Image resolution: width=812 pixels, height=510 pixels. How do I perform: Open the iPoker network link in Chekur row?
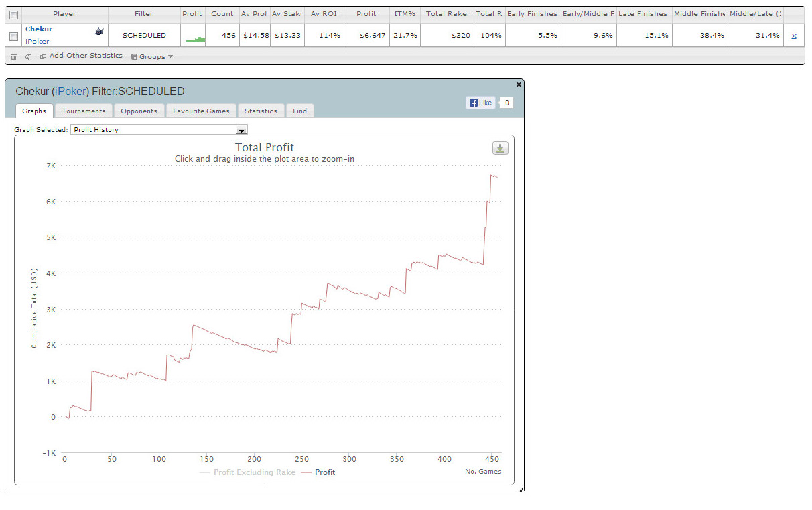point(38,42)
